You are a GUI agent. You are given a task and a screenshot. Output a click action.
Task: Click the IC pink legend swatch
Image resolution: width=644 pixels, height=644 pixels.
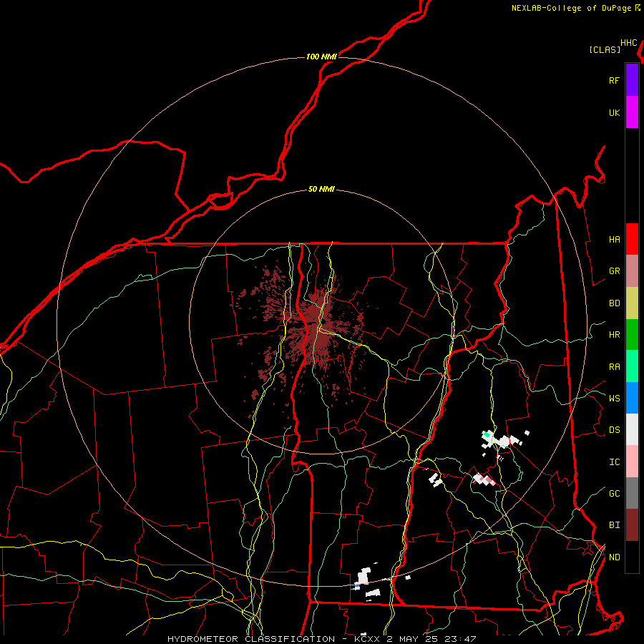point(632,462)
